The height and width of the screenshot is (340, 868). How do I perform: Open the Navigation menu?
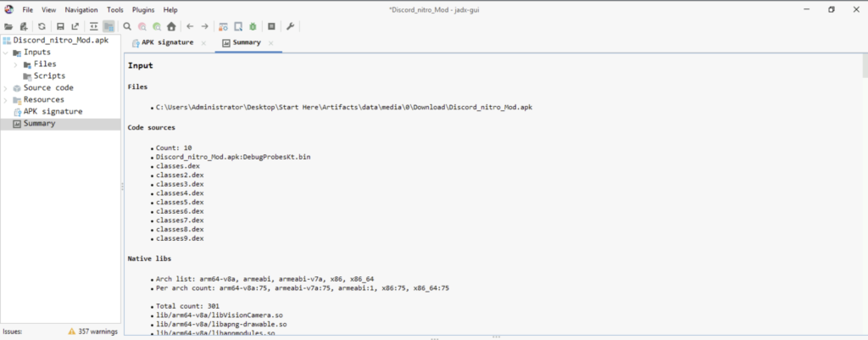pyautogui.click(x=81, y=9)
